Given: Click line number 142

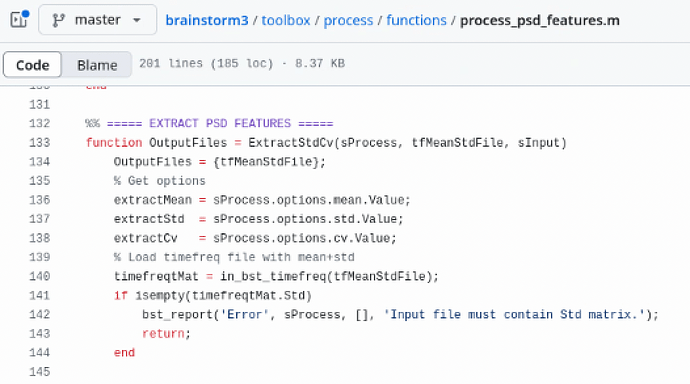Looking at the screenshot, I should (40, 315).
